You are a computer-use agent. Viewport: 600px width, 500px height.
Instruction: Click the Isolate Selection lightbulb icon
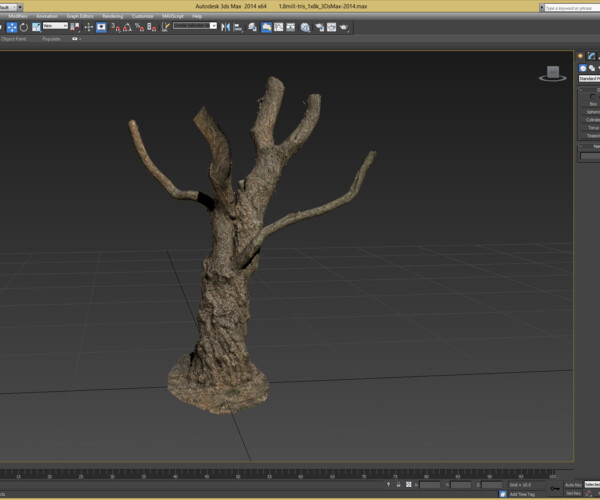pos(388,485)
